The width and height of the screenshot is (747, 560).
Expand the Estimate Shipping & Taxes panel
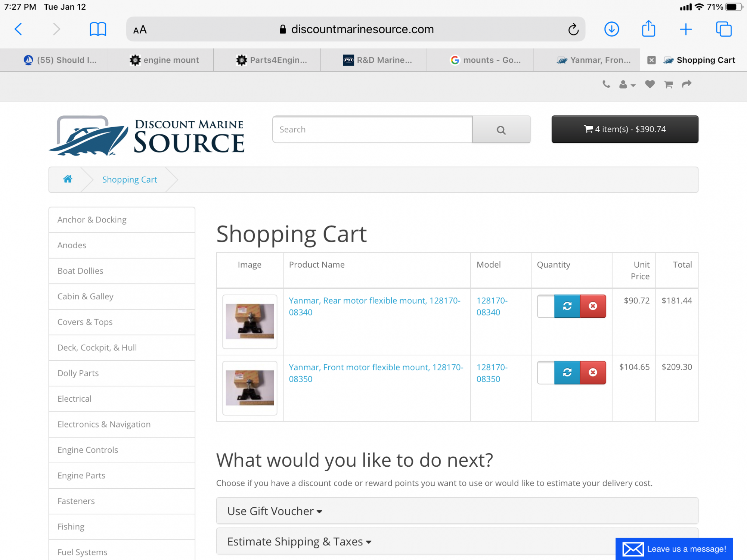(457, 541)
